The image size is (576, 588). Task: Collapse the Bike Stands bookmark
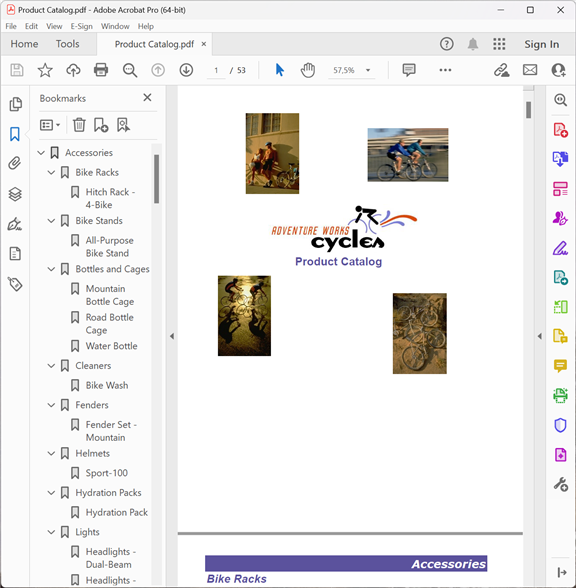51,221
